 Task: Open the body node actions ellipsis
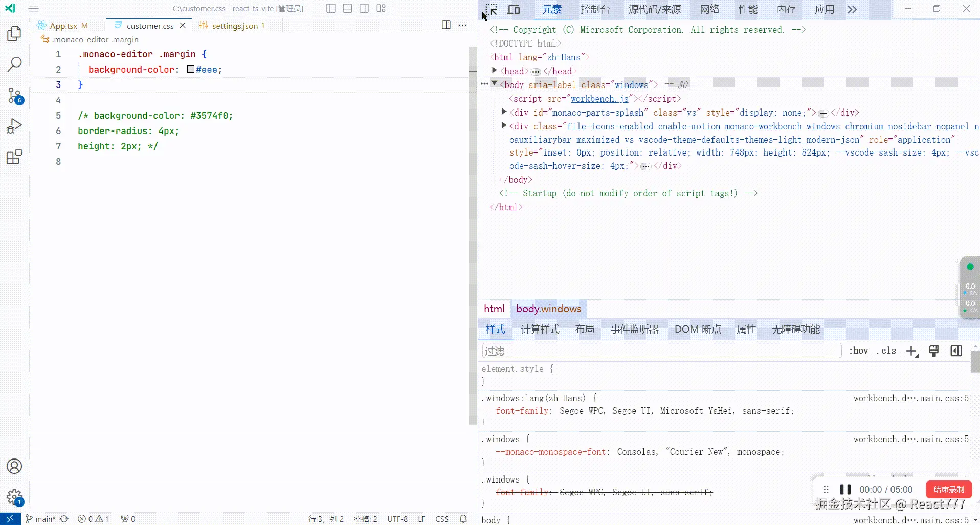tap(484, 84)
